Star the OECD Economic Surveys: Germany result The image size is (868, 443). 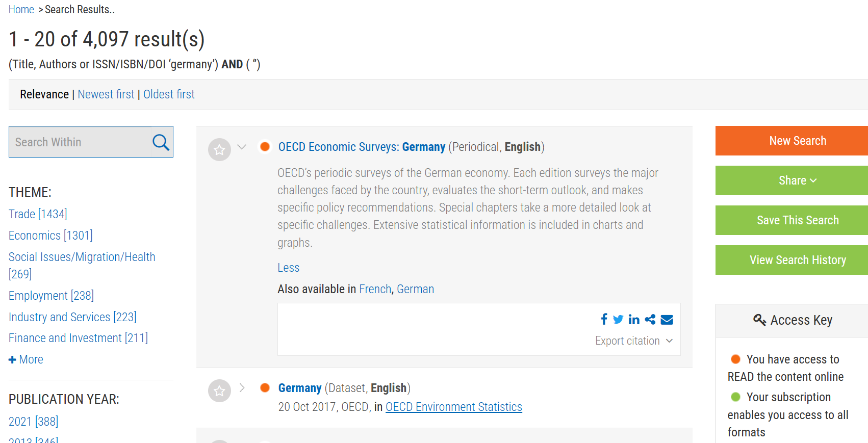(x=219, y=150)
